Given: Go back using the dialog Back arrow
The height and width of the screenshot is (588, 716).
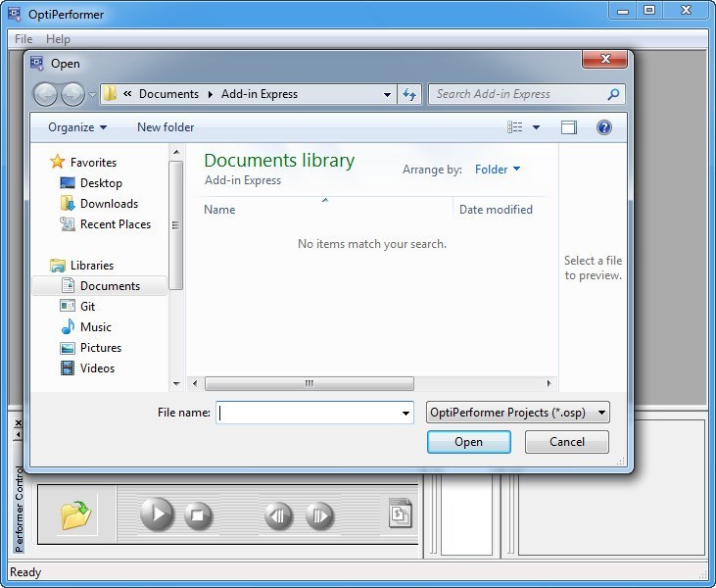Looking at the screenshot, I should (x=45, y=95).
